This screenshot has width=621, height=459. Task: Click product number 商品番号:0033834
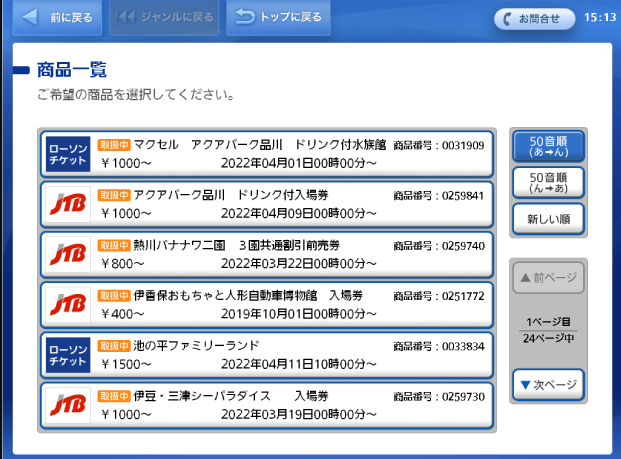pyautogui.click(x=439, y=347)
